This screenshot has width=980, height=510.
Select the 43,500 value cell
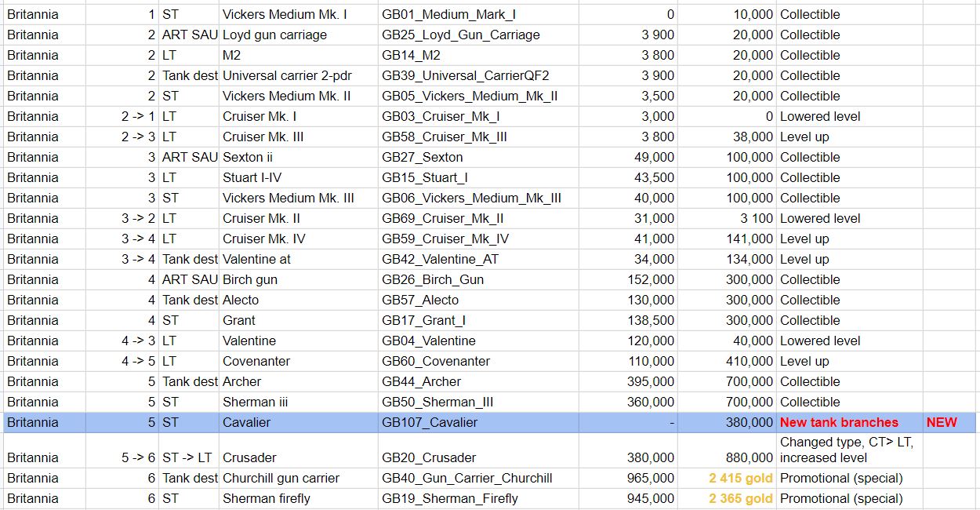[628, 177]
